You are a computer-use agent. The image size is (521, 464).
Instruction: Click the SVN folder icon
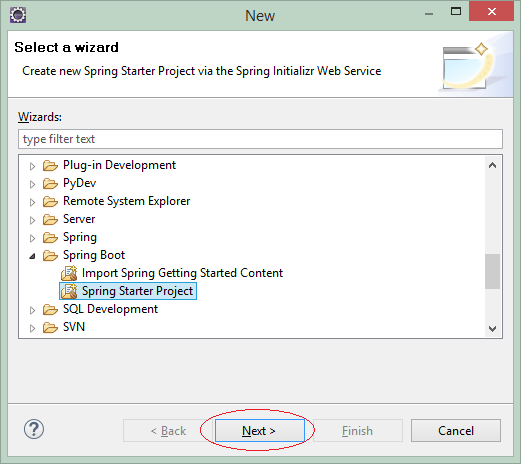[50, 327]
